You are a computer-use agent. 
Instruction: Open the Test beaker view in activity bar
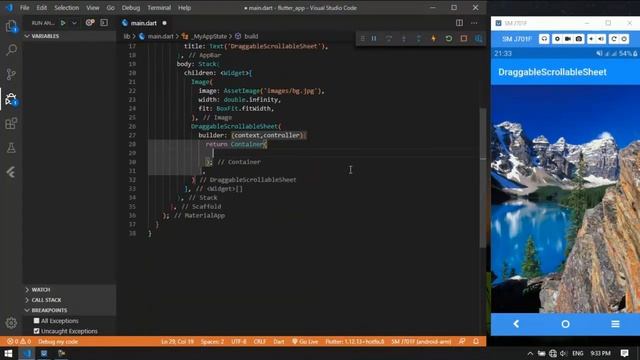pos(11,148)
